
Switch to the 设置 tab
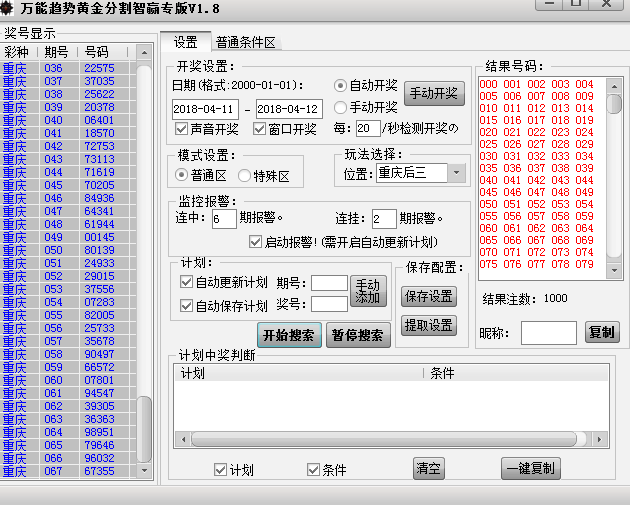pyautogui.click(x=185, y=42)
